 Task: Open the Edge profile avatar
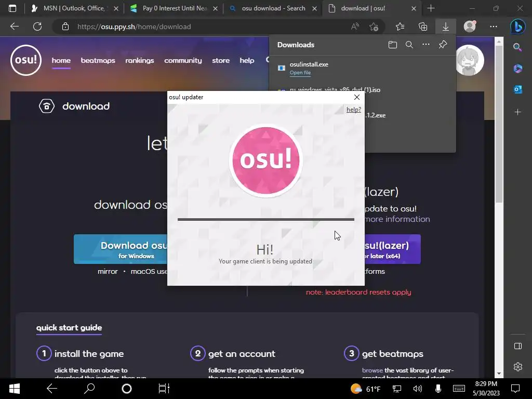470,26
